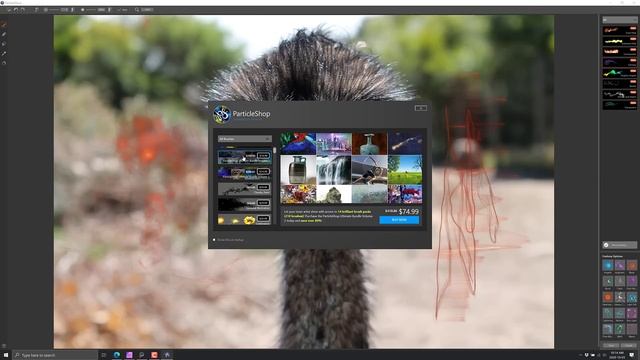Select the yellow flowers brush pack row
The height and width of the screenshot is (360, 640).
tap(244, 220)
